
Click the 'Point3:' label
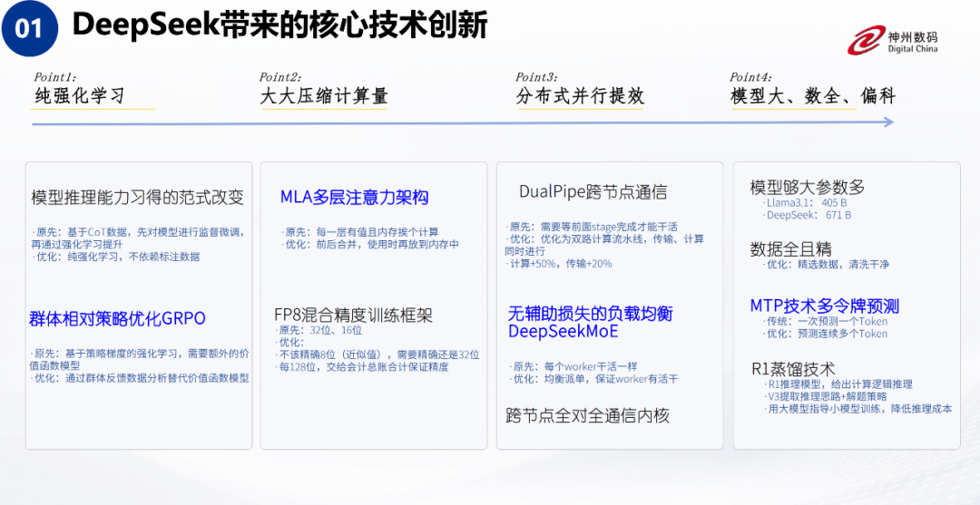click(536, 77)
